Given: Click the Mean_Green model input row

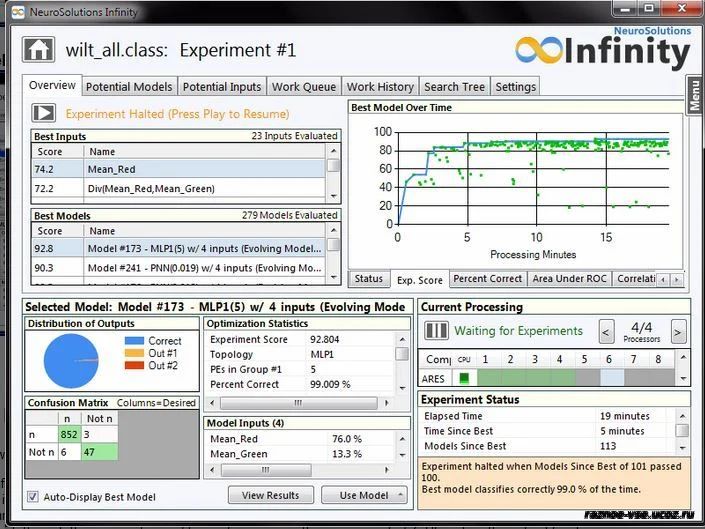Looking at the screenshot, I should (x=300, y=454).
